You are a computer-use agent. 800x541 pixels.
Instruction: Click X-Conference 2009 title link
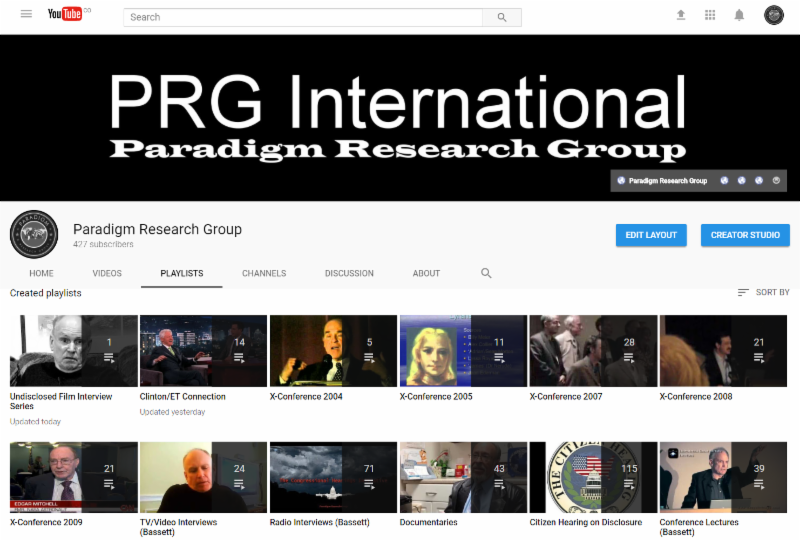(x=46, y=523)
